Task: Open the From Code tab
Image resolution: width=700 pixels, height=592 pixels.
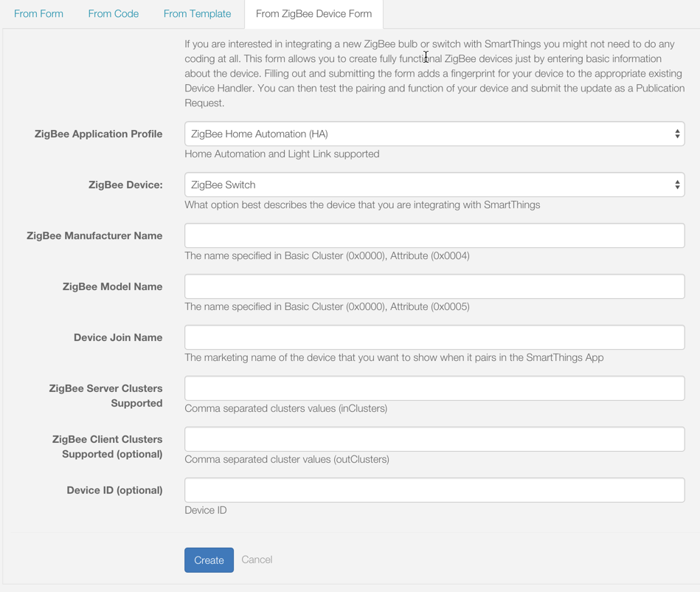Action: pyautogui.click(x=114, y=14)
